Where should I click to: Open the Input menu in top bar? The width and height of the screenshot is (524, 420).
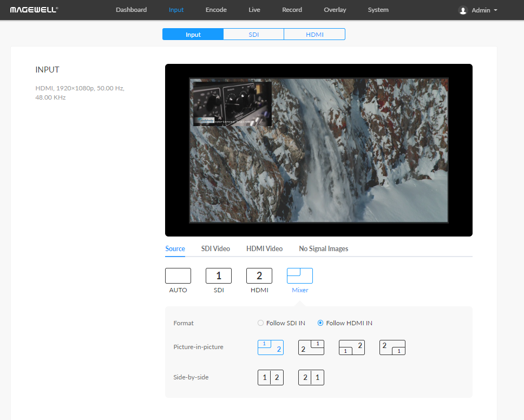tap(176, 10)
